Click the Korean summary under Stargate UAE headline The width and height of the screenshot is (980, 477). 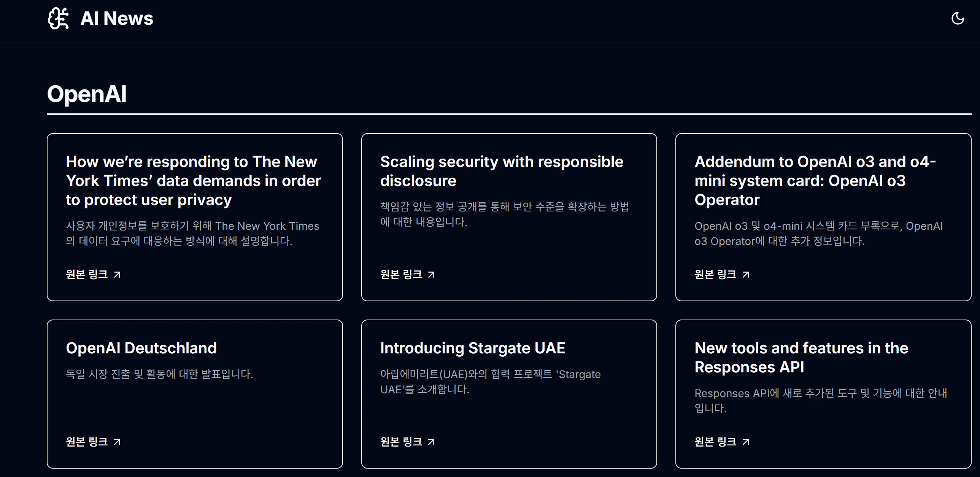[491, 382]
